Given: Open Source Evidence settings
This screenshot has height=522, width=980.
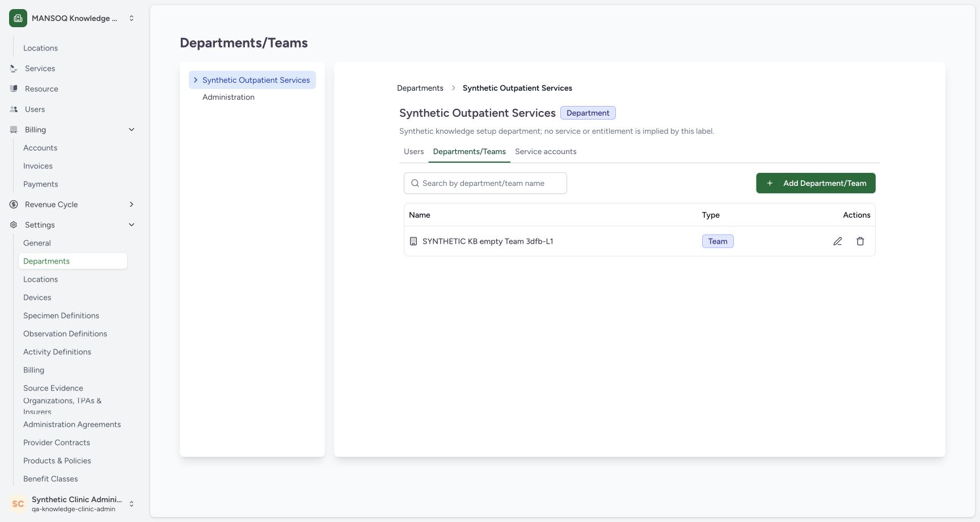Looking at the screenshot, I should 53,388.
